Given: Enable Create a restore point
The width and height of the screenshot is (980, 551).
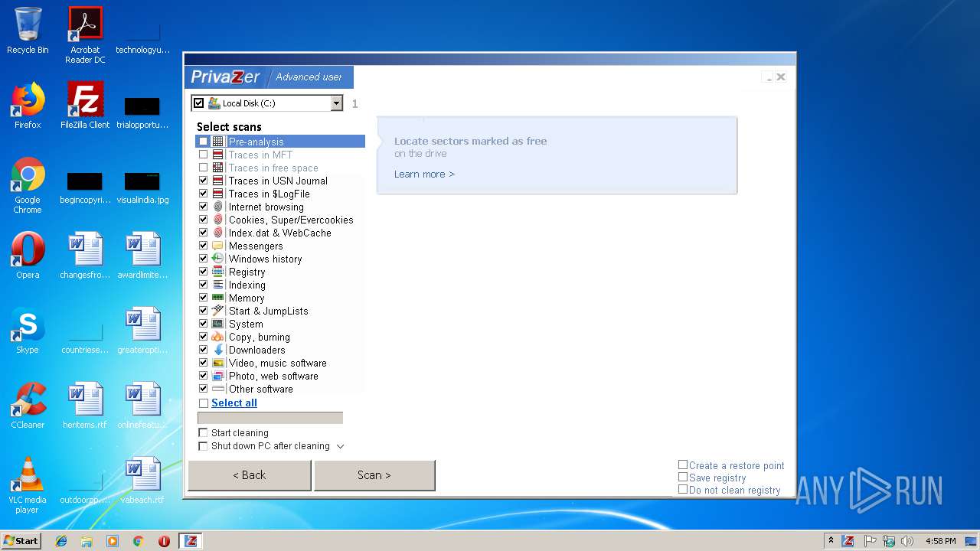Looking at the screenshot, I should tap(683, 465).
